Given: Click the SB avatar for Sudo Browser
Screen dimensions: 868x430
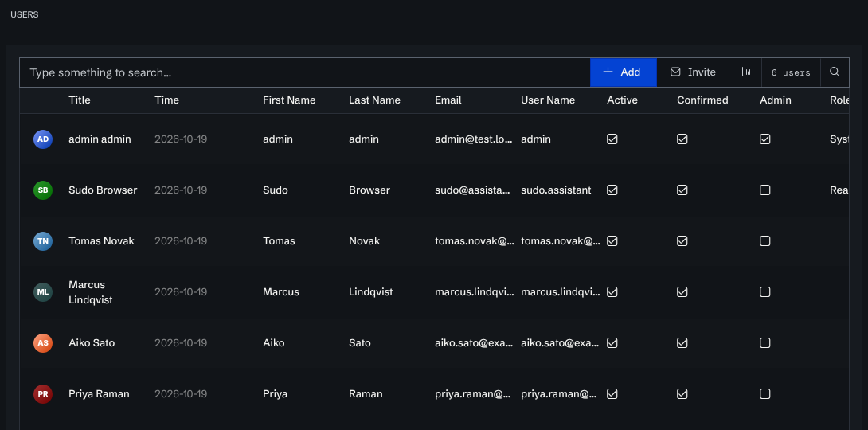Looking at the screenshot, I should [x=43, y=190].
